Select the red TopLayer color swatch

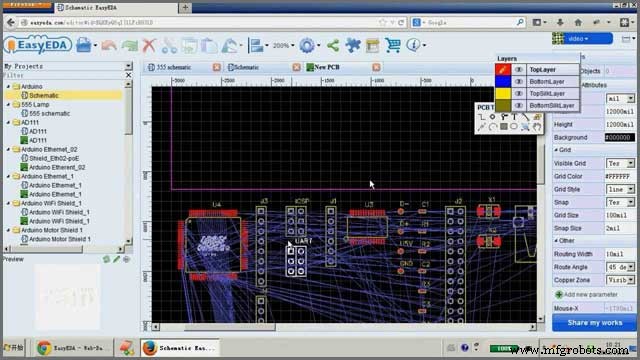503,70
